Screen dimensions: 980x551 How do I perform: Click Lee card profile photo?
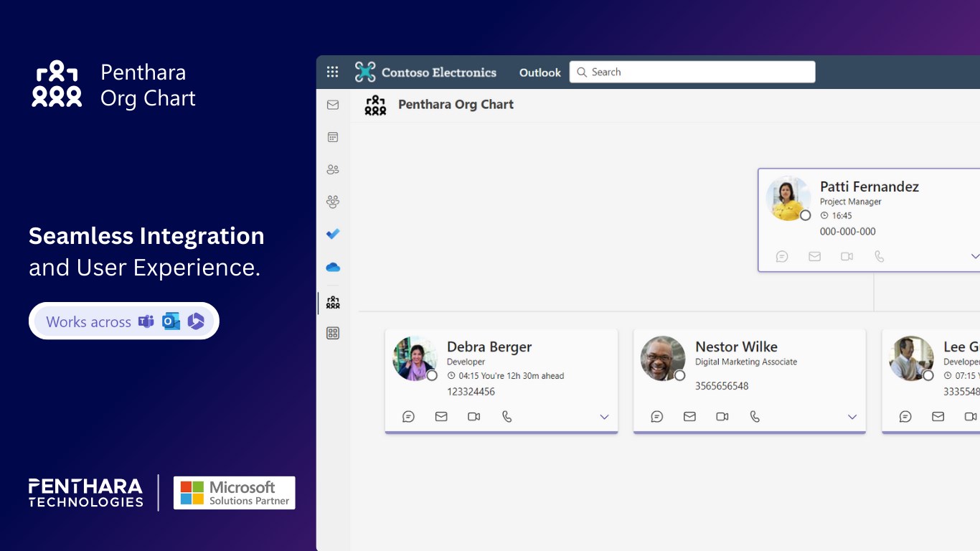click(911, 358)
